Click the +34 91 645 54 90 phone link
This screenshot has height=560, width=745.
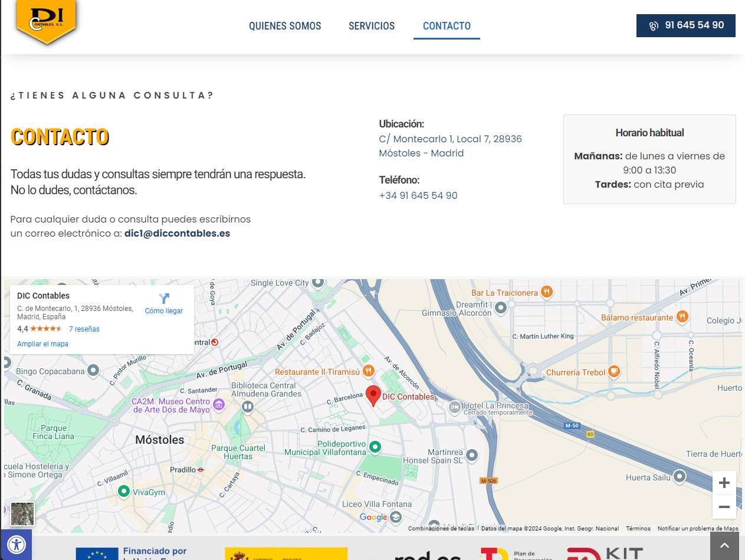pyautogui.click(x=418, y=195)
